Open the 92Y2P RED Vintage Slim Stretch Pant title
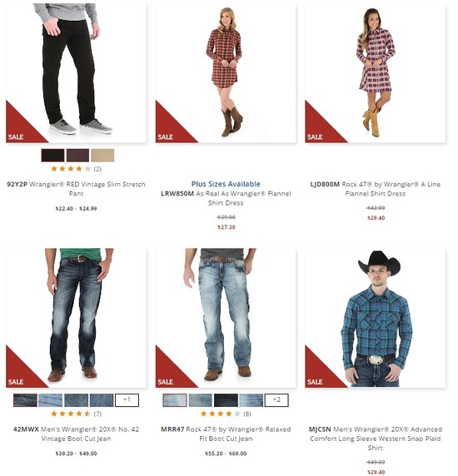 (76, 189)
